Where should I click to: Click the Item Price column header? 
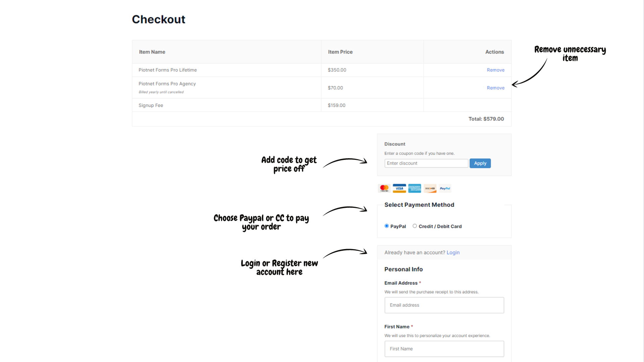tap(340, 52)
